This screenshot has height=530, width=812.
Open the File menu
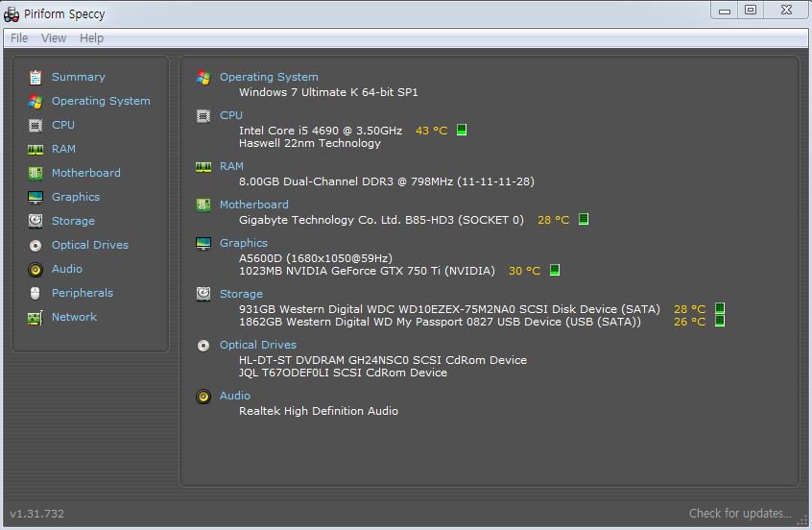click(19, 38)
